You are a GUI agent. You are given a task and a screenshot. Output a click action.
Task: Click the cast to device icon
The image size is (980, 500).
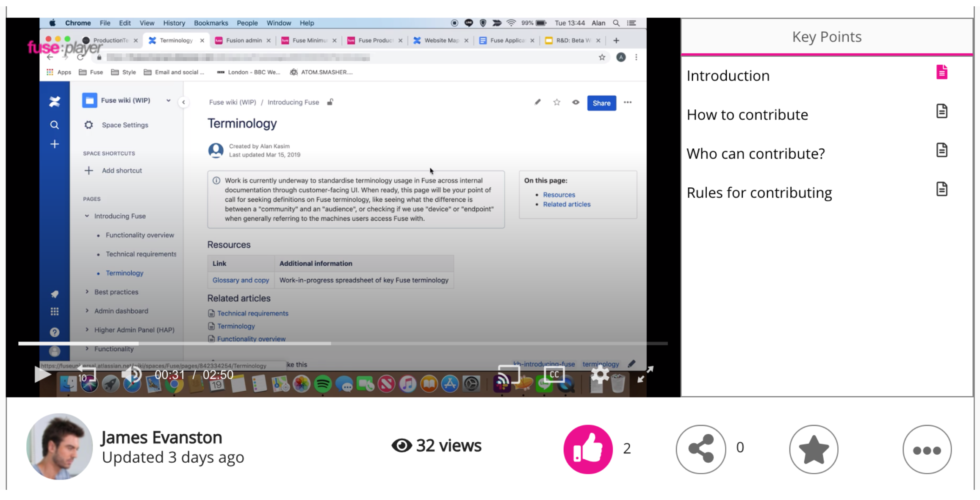click(508, 375)
